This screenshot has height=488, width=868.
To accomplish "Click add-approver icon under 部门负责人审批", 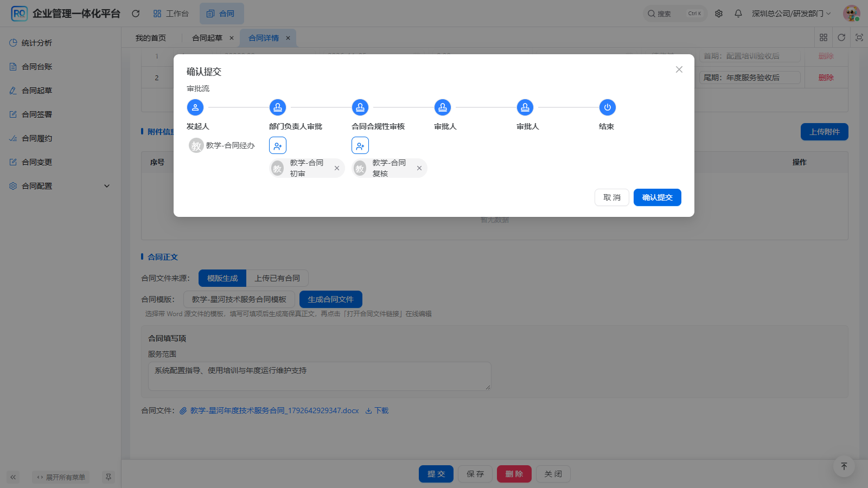I will (278, 145).
